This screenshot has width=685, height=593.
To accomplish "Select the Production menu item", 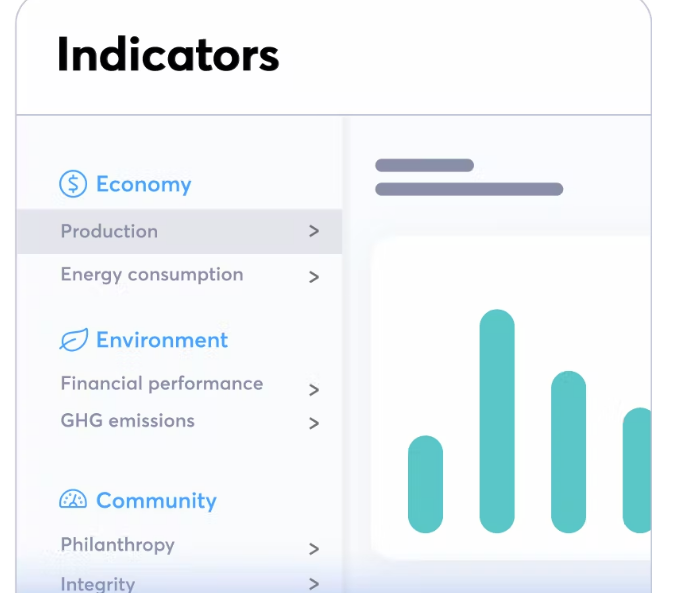I will pyautogui.click(x=179, y=231).
